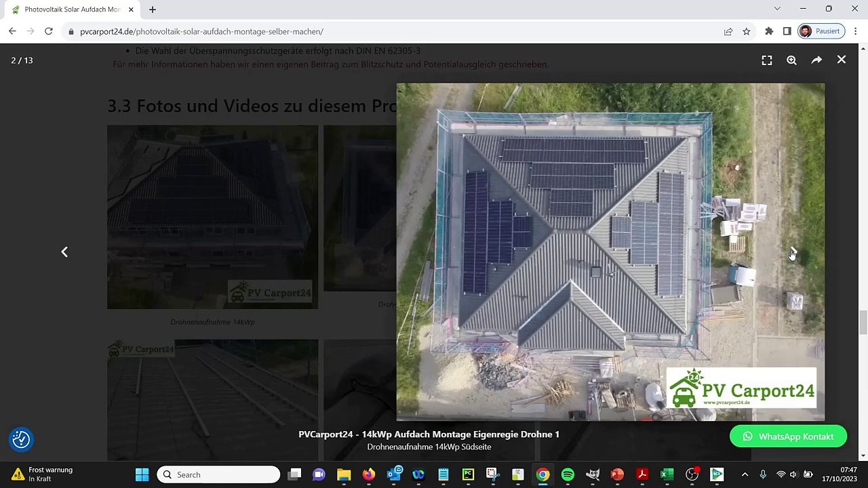Close the image lightbox
The height and width of the screenshot is (488, 868).
click(842, 60)
